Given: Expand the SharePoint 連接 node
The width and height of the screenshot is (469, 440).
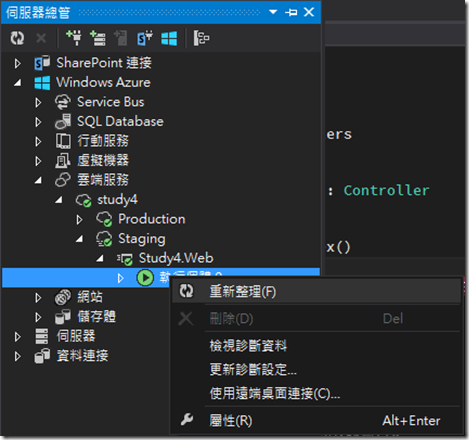Looking at the screenshot, I should (18, 63).
